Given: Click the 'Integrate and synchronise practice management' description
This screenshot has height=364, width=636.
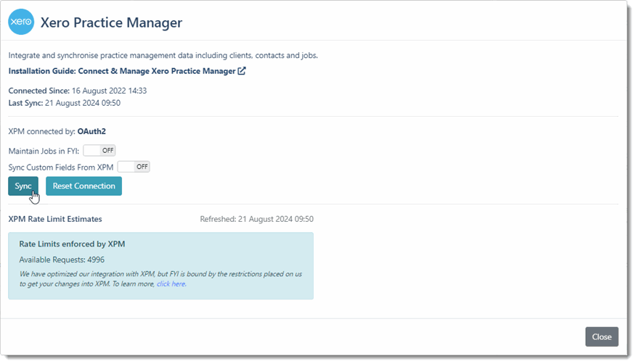Looking at the screenshot, I should 163,56.
